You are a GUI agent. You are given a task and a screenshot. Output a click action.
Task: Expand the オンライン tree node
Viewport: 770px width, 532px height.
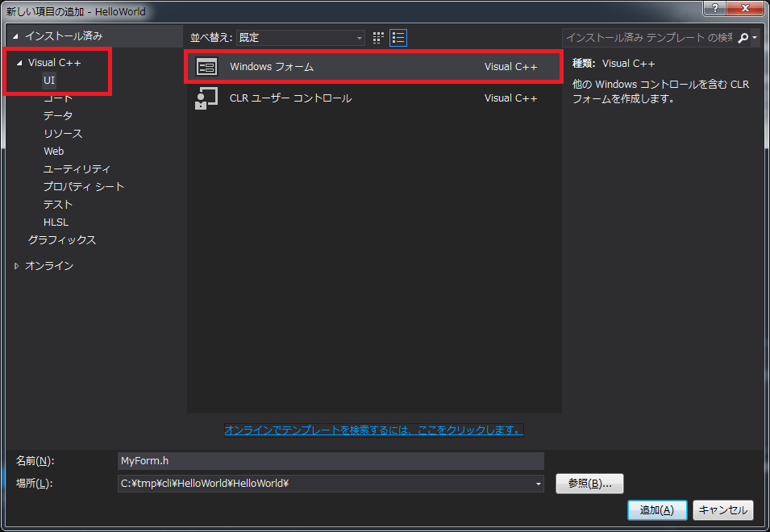[x=16, y=266]
